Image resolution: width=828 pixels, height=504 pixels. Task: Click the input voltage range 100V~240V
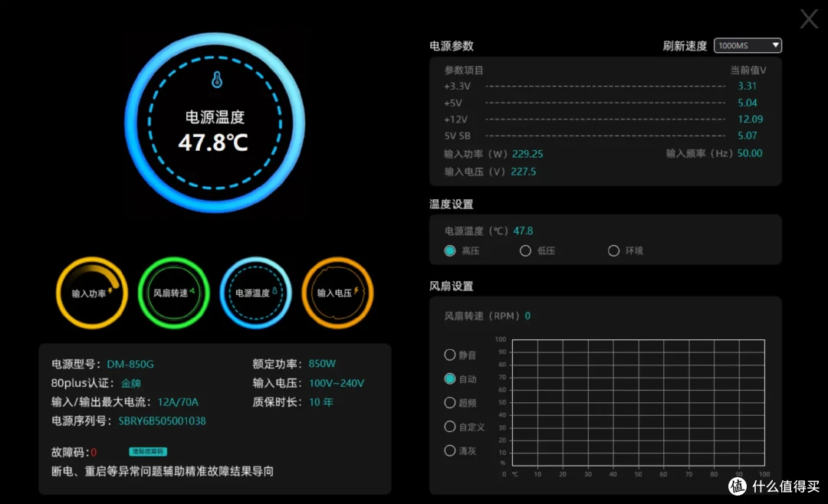(337, 383)
